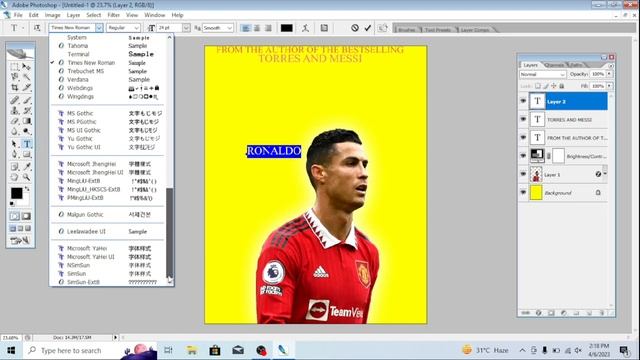
Task: Select the Clone Stamp tool
Action: (14, 111)
